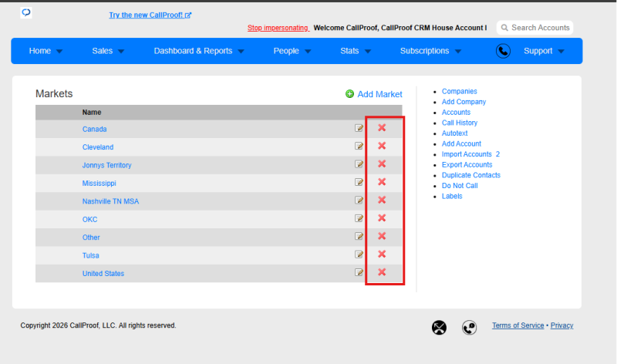Open the Mississippi market link
The image size is (617, 364).
(x=99, y=184)
